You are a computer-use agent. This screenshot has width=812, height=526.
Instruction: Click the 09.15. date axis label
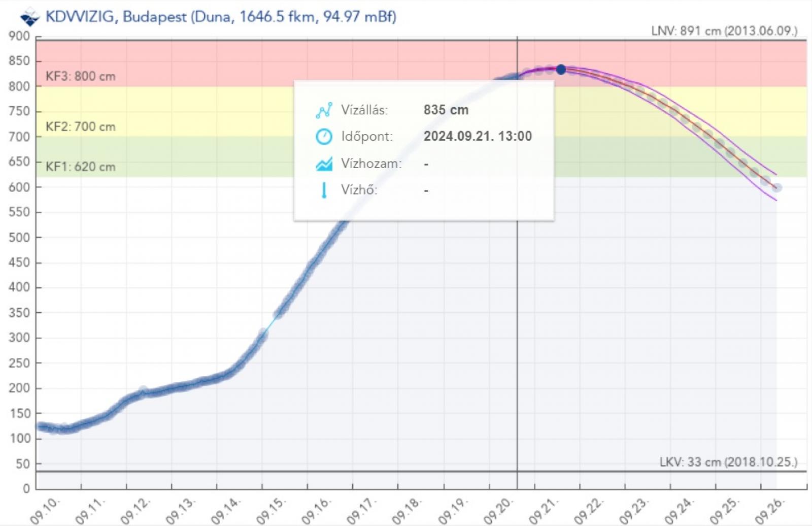coord(272,510)
